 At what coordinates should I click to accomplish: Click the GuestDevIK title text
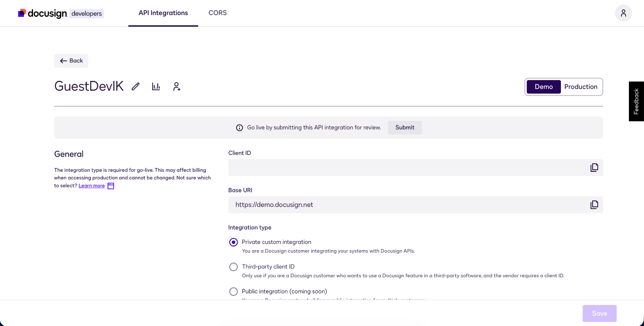point(89,86)
